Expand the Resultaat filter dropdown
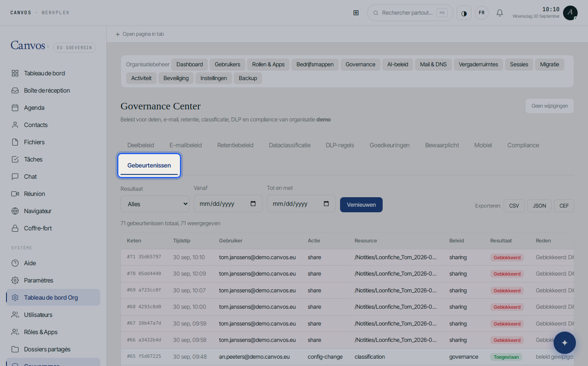 tap(155, 204)
